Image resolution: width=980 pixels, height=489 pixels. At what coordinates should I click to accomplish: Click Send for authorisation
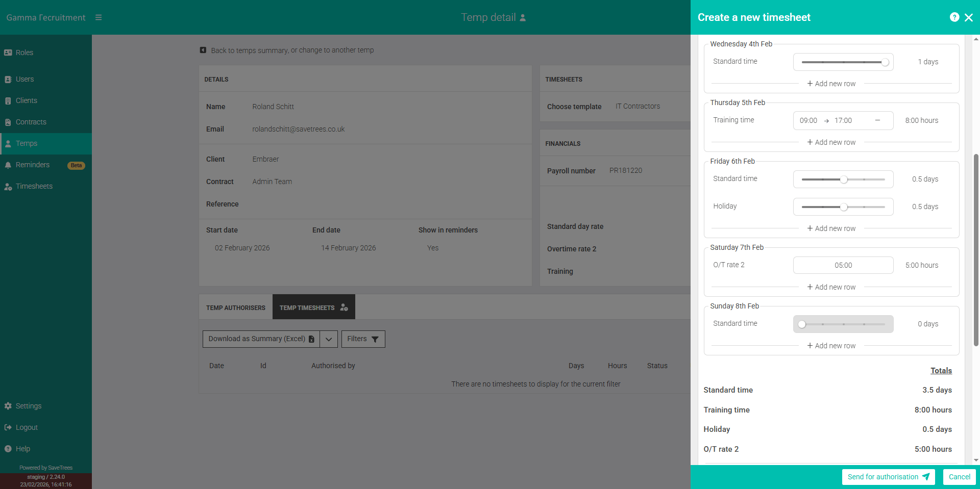coord(888,477)
